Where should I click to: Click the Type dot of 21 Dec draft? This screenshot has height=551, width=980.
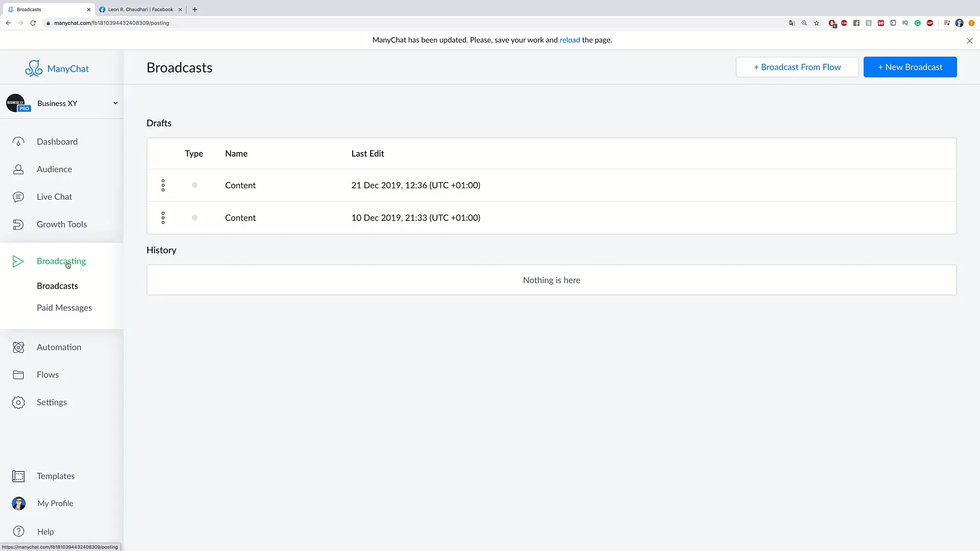[194, 185]
